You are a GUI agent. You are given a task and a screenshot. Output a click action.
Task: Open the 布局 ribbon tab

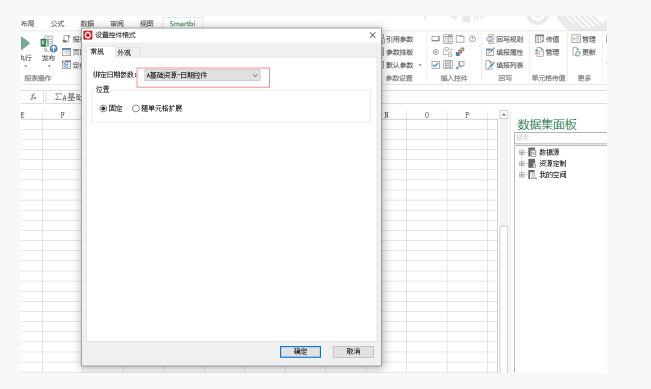click(28, 24)
